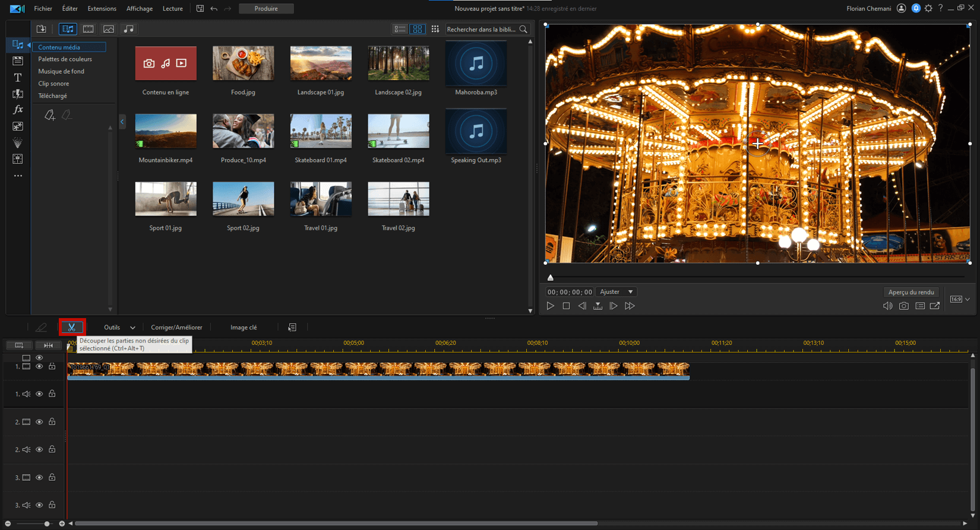This screenshot has height=530, width=980.
Task: Take a snapshot with the camera icon
Action: point(903,306)
